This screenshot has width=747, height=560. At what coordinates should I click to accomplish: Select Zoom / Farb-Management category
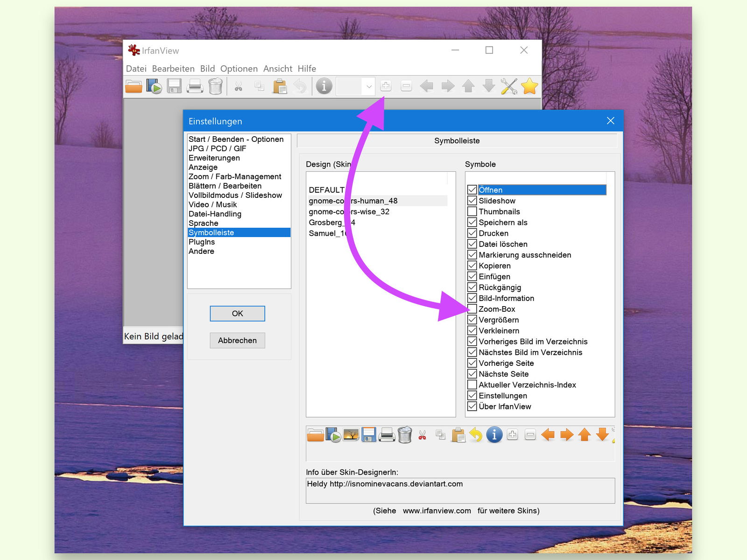pos(235,176)
